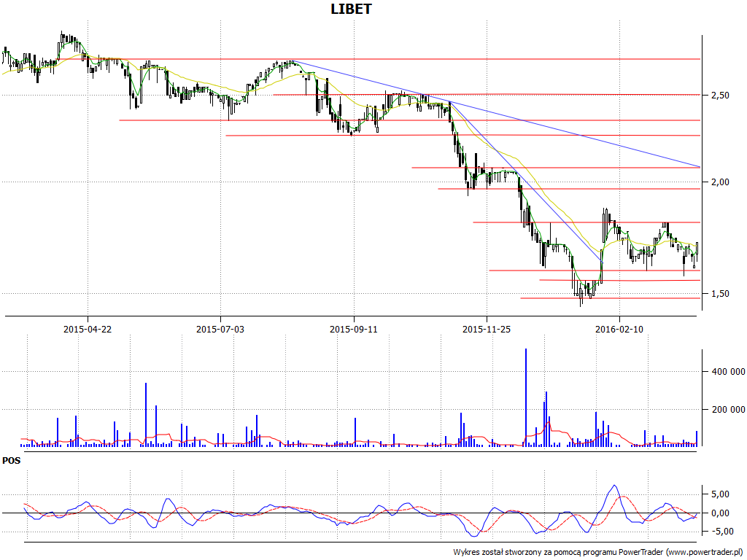Click the 2015-11-25 date label
747x560 pixels.
pos(487,329)
